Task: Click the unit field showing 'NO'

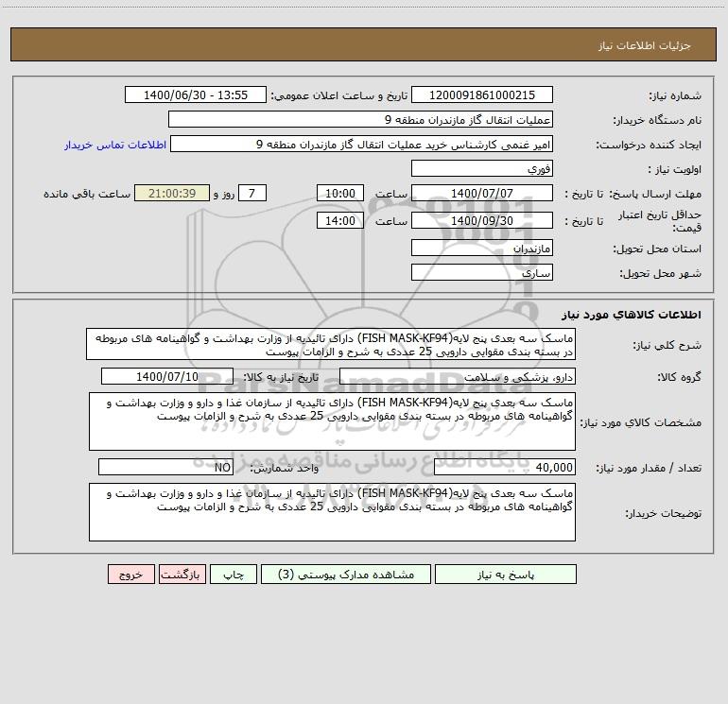Action: pyautogui.click(x=165, y=467)
